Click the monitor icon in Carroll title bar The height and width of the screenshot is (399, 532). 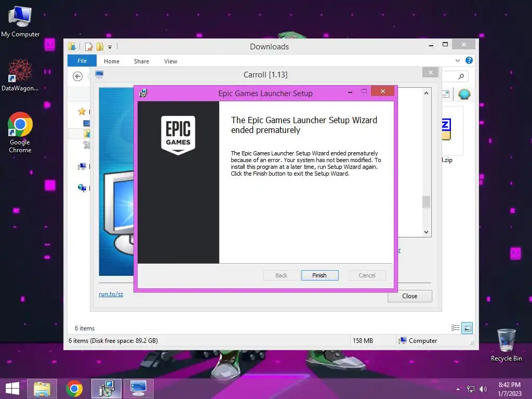click(x=99, y=74)
